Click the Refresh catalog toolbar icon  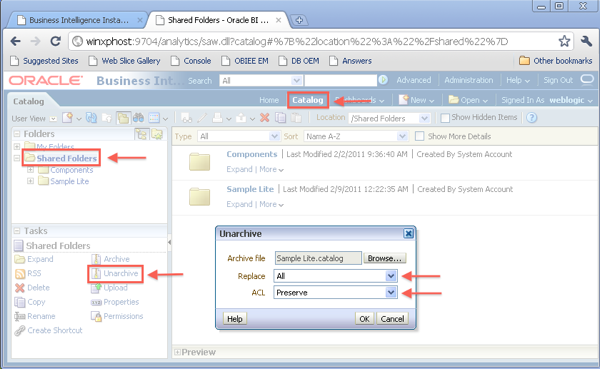(91, 118)
